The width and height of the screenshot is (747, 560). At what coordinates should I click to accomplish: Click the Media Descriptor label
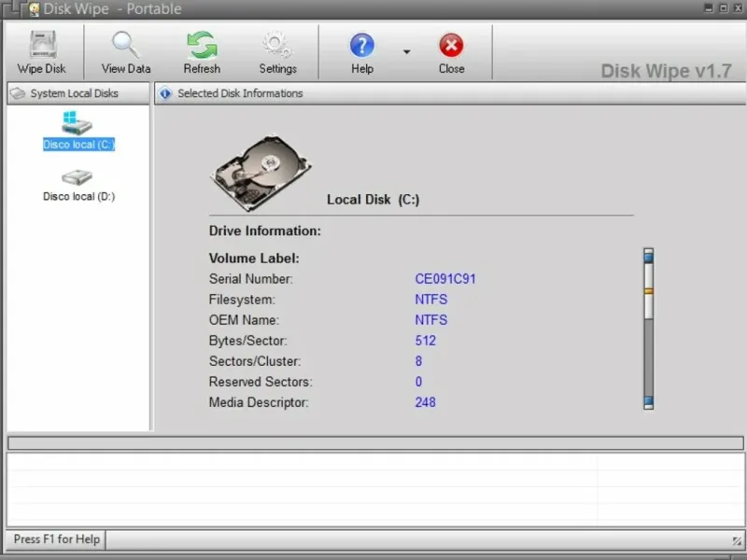pos(259,402)
